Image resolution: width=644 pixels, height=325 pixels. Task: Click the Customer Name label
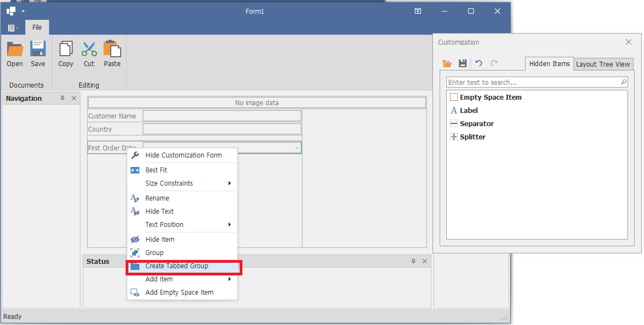112,116
